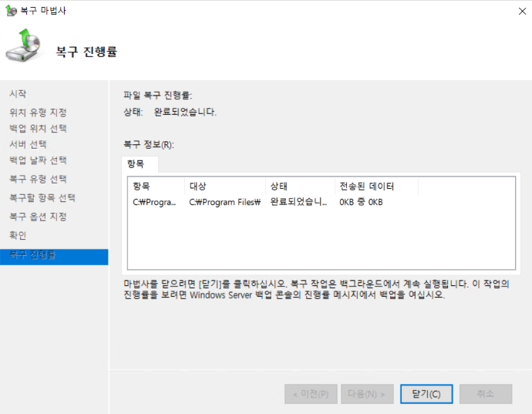Click the recovery wizard title bar icon
Image resolution: width=532 pixels, height=414 pixels.
click(8, 9)
